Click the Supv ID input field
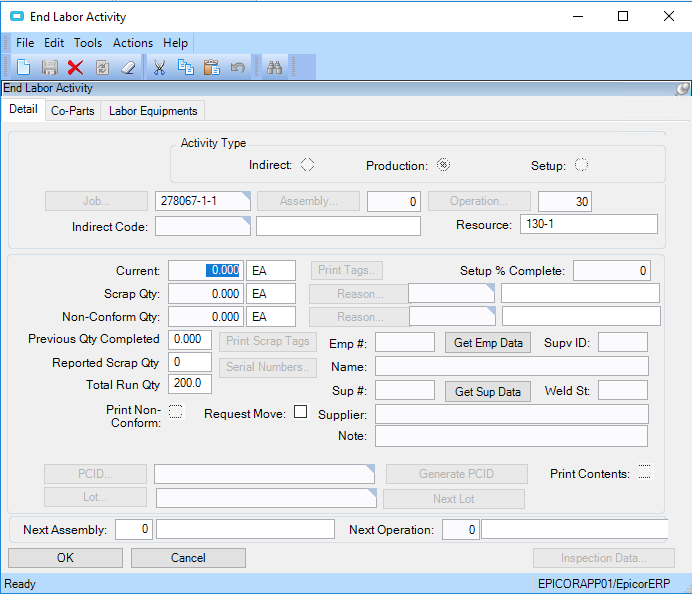Image resolution: width=692 pixels, height=594 pixels. pyautogui.click(x=623, y=342)
